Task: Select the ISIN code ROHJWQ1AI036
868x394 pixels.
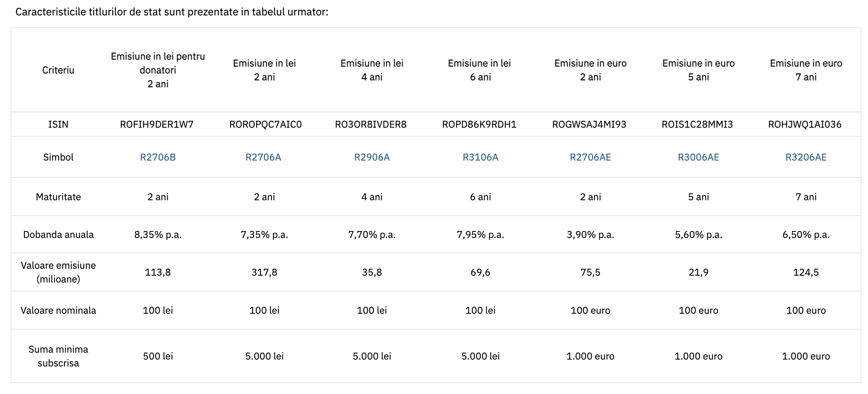Action: point(804,124)
